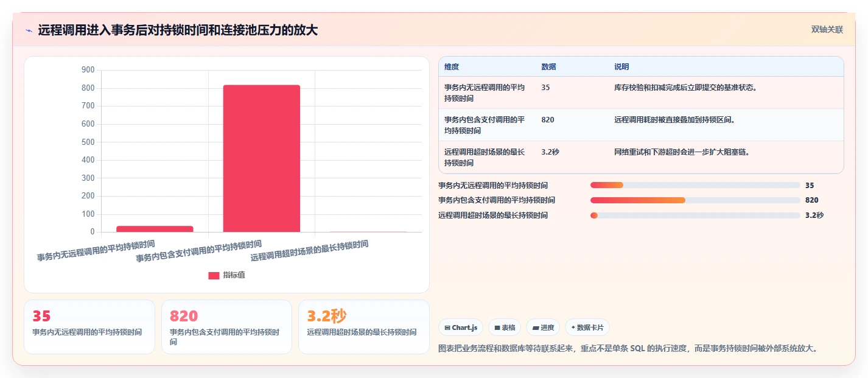868x378 pixels.
Task: Click the card title 远程调用进入事务后对持锁时间和连接池压力的放大
Action: (x=178, y=30)
